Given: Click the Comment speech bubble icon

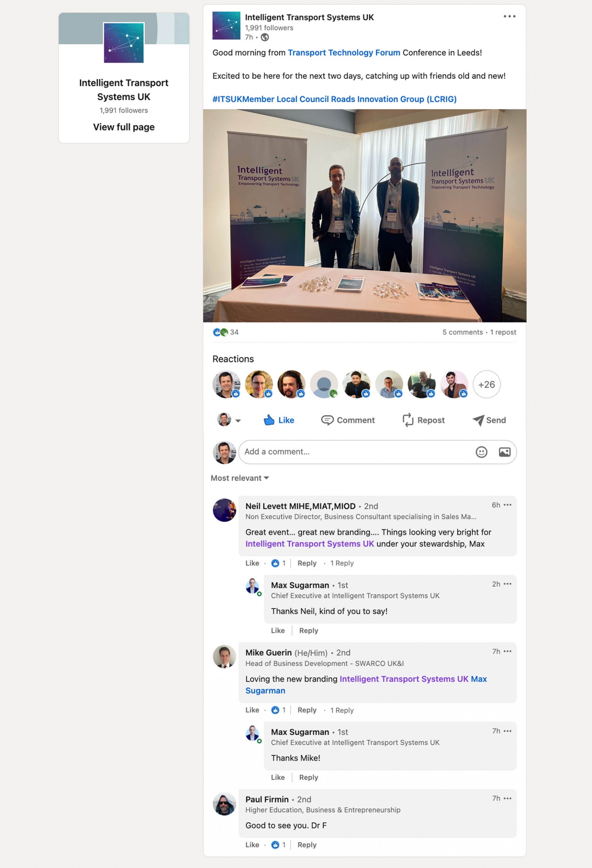Looking at the screenshot, I should coord(327,420).
